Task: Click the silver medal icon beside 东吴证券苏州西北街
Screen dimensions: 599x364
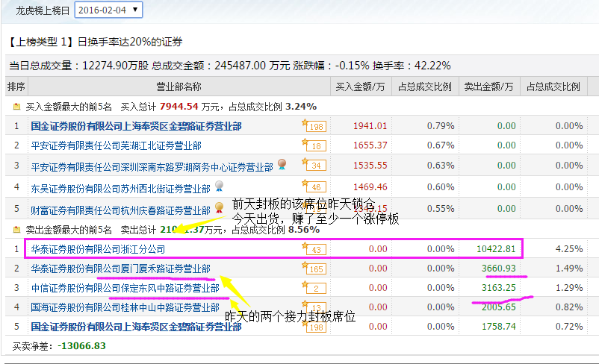Action: (x=219, y=185)
